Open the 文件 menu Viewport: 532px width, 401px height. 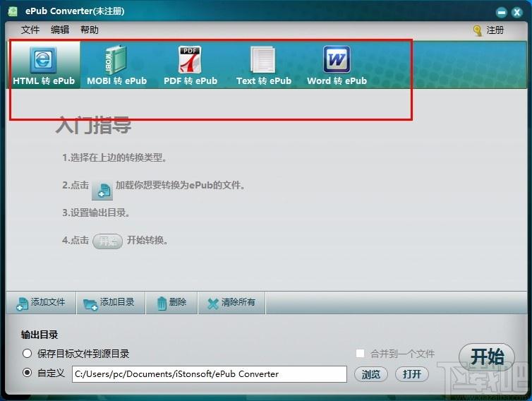tap(30, 30)
